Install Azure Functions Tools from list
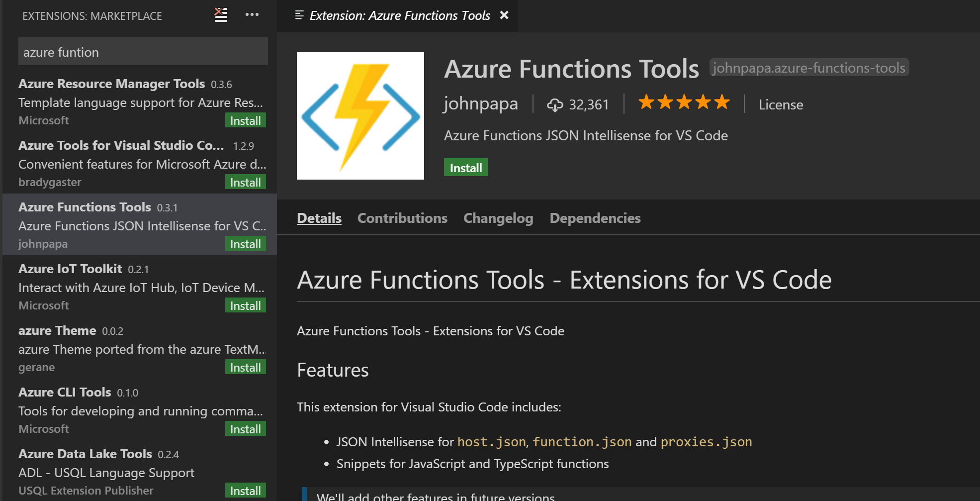 (246, 244)
